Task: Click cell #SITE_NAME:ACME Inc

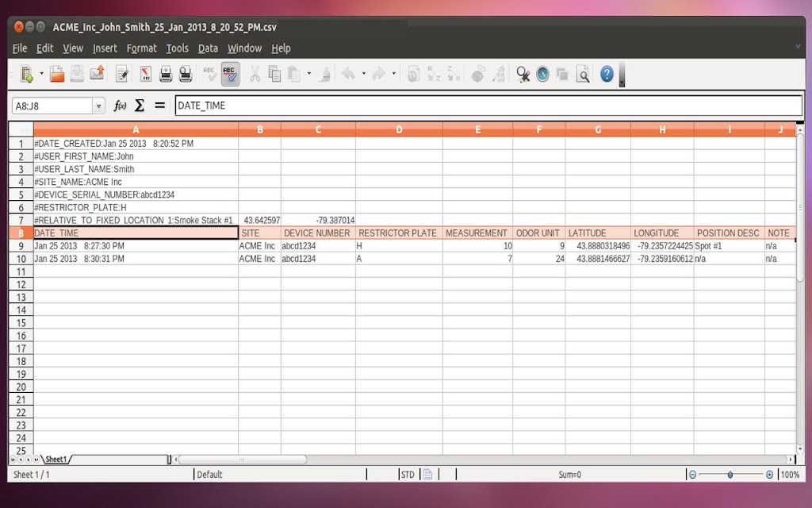Action: (136, 182)
